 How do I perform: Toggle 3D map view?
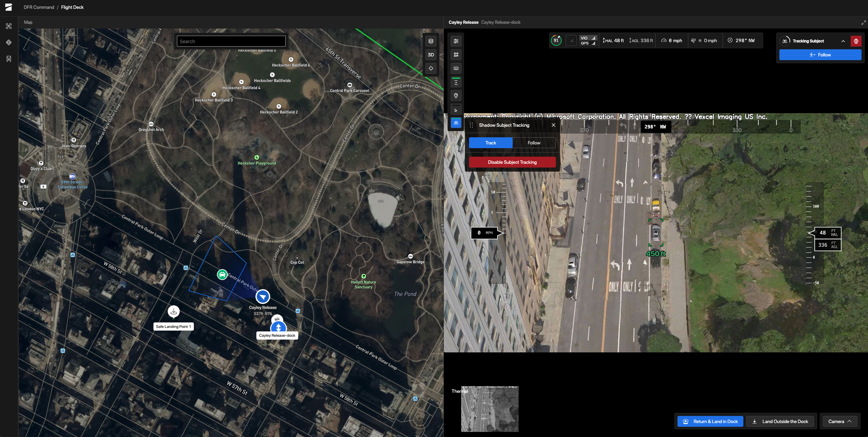click(x=431, y=54)
